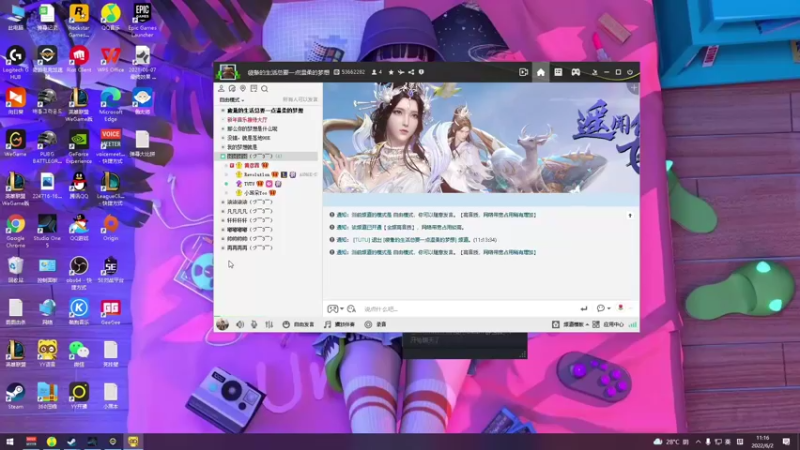Search channels with the magnifier icon

click(265, 89)
